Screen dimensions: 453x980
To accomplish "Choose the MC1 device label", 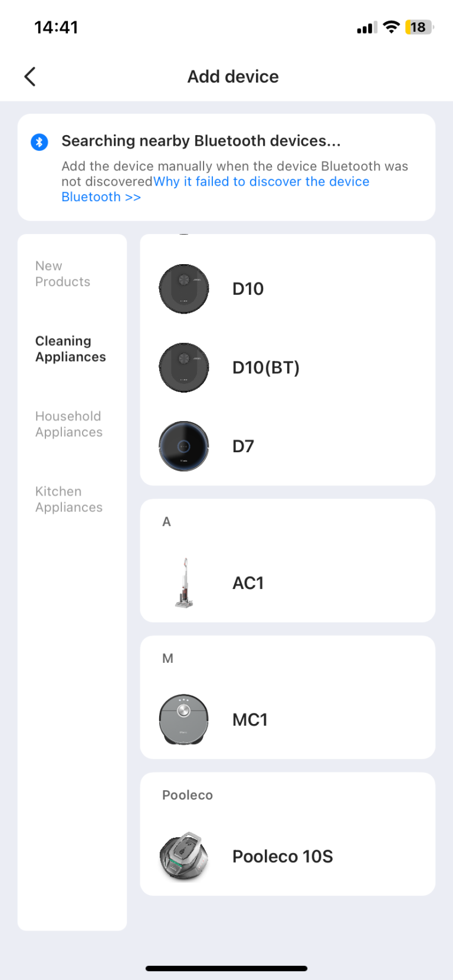I will coord(250,720).
